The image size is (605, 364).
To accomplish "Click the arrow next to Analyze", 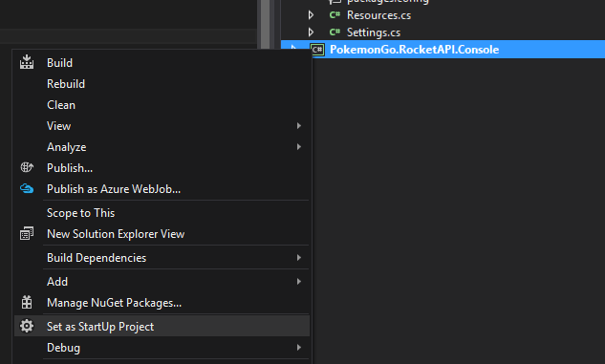I will (x=298, y=146).
